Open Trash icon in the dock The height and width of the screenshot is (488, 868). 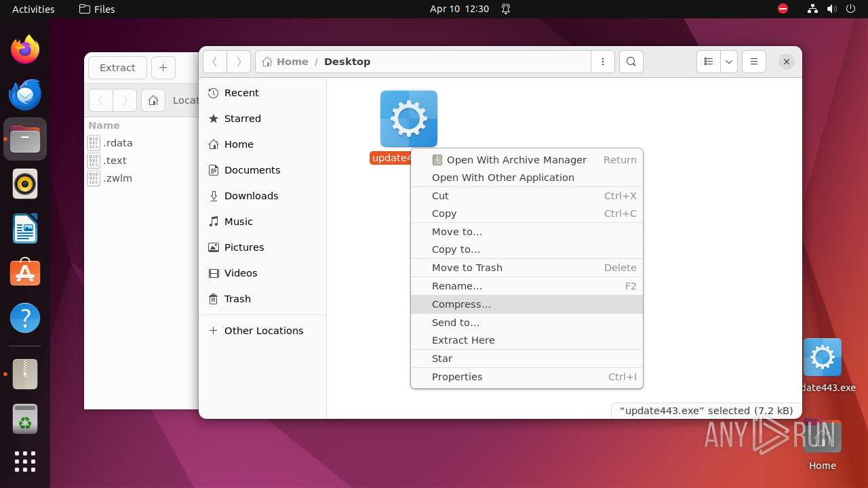pyautogui.click(x=25, y=419)
